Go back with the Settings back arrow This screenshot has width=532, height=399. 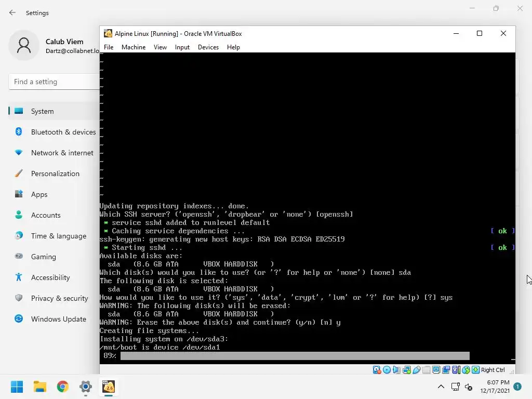pyautogui.click(x=12, y=12)
